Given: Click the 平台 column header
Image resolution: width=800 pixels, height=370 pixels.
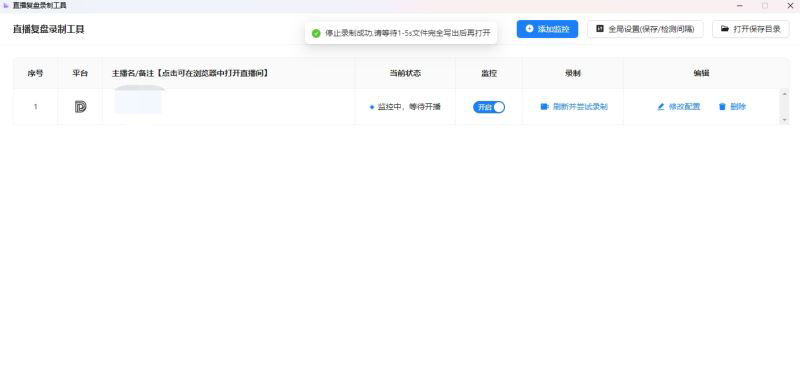Looking at the screenshot, I should pos(80,73).
